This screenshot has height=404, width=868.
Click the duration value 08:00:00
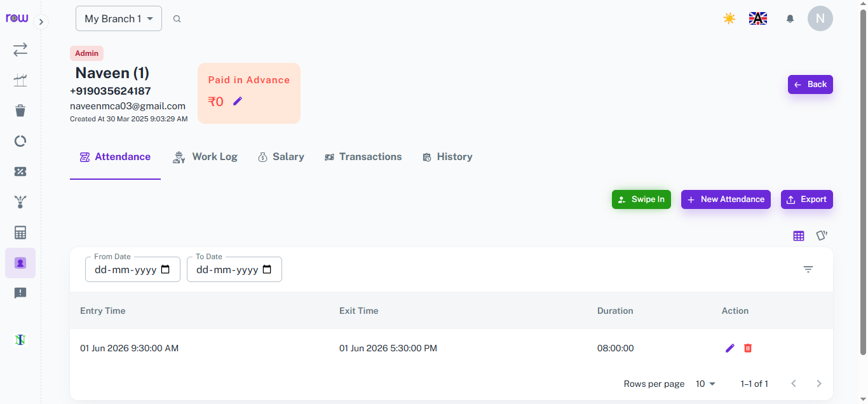[x=616, y=348]
